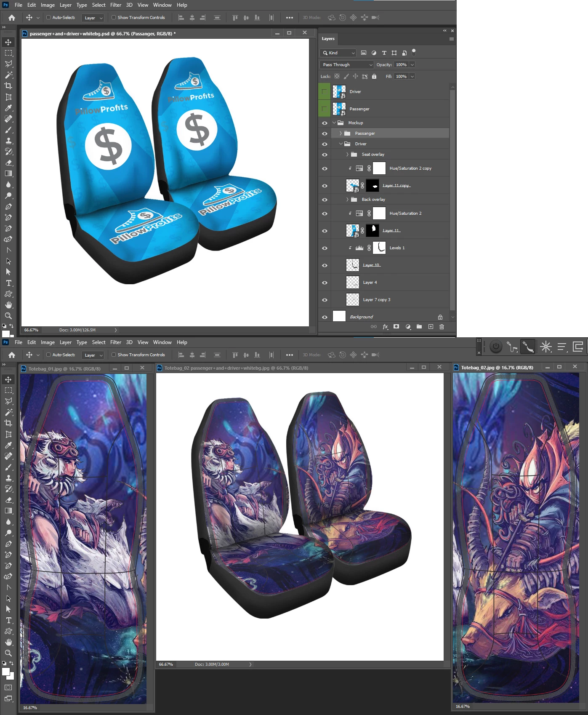Show the hidden Passenger smart object layer
Image resolution: width=588 pixels, height=715 pixels.
[x=324, y=109]
